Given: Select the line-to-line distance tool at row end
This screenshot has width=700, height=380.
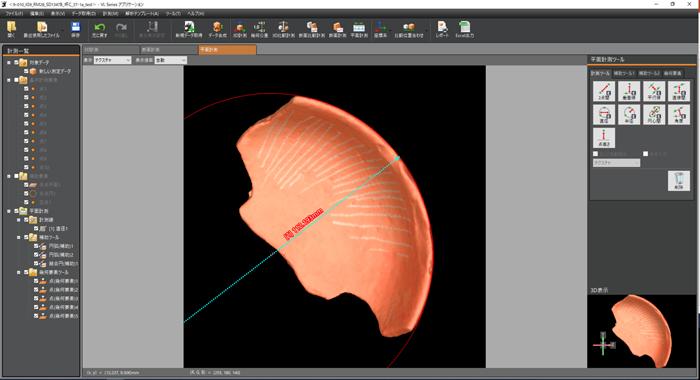Looking at the screenshot, I should 679,91.
